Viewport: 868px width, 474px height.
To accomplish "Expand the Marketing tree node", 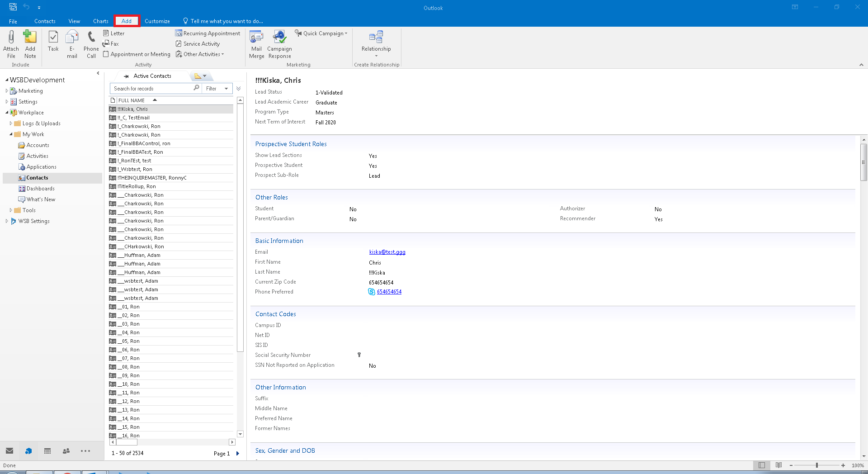I will click(7, 91).
